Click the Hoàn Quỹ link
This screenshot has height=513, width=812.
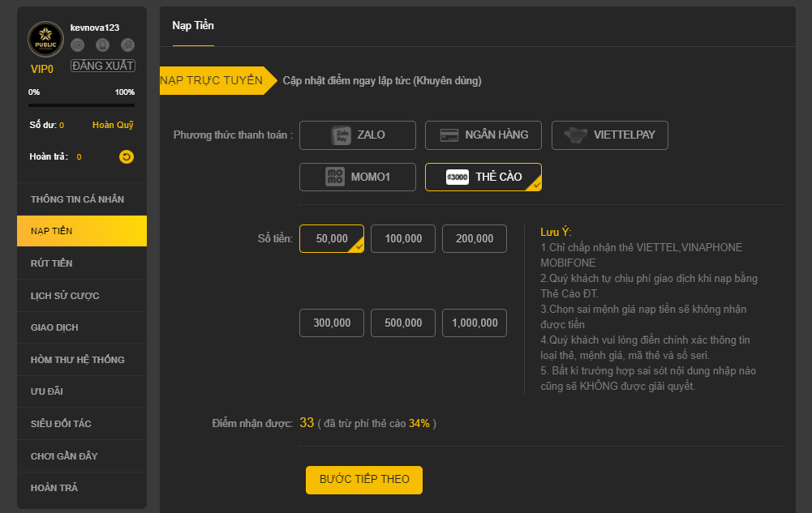click(113, 125)
